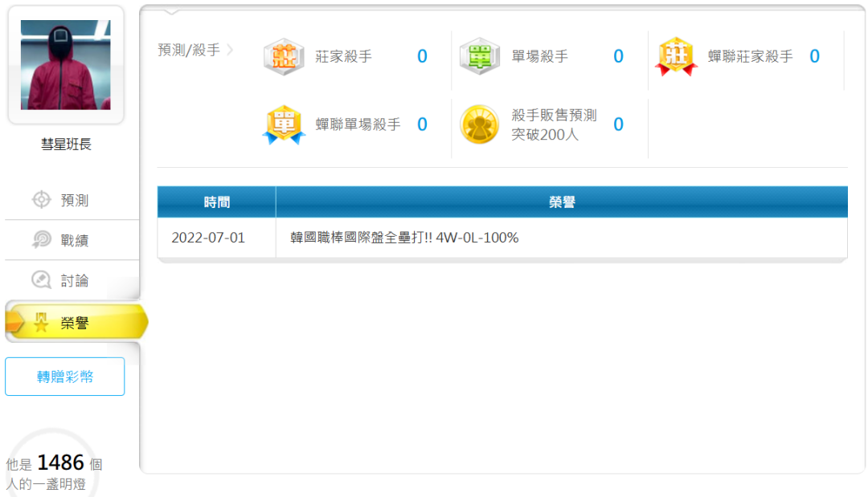Image resolution: width=868 pixels, height=497 pixels.
Task: Click the 蟬聯莊家殺手 ribbon badge icon
Action: (676, 56)
